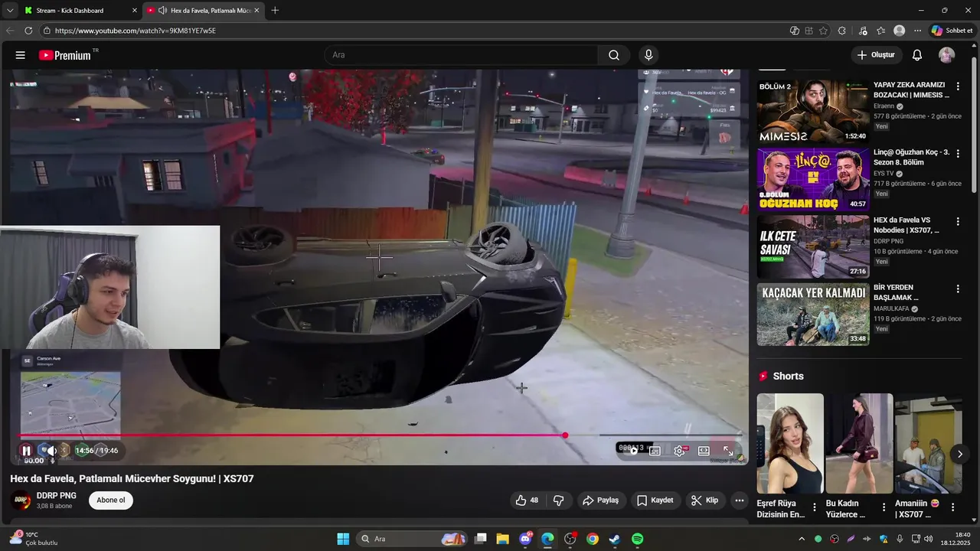Click the taskbar Ara search box

[x=413, y=539]
